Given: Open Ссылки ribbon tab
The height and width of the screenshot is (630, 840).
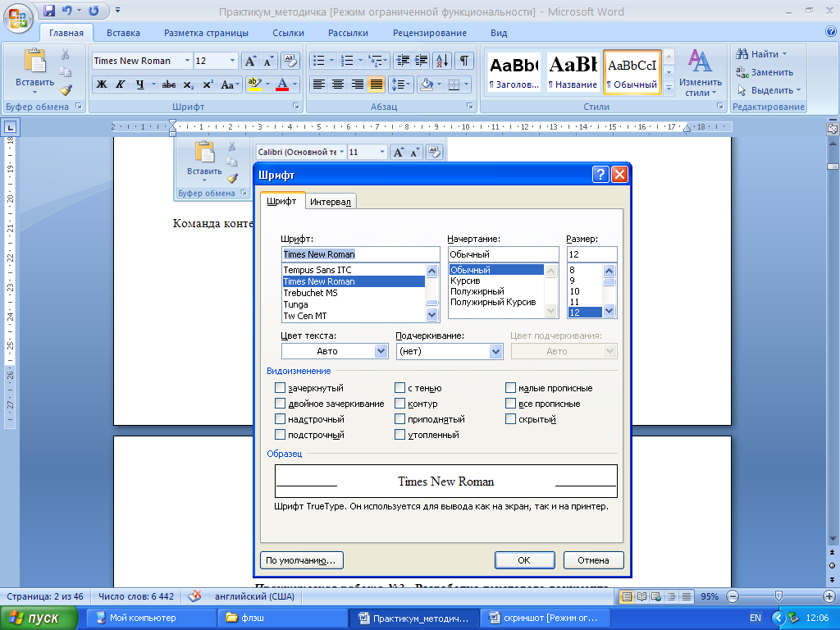Looking at the screenshot, I should pos(288,33).
